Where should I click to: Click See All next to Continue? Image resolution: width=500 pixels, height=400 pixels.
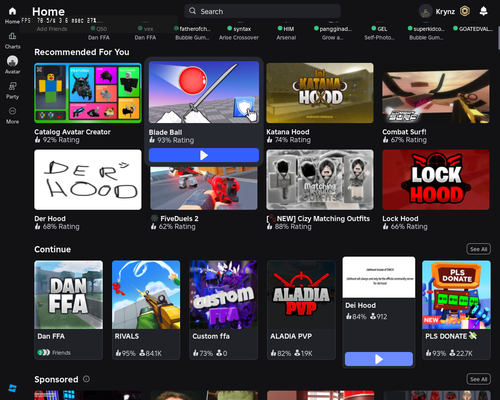(x=478, y=249)
